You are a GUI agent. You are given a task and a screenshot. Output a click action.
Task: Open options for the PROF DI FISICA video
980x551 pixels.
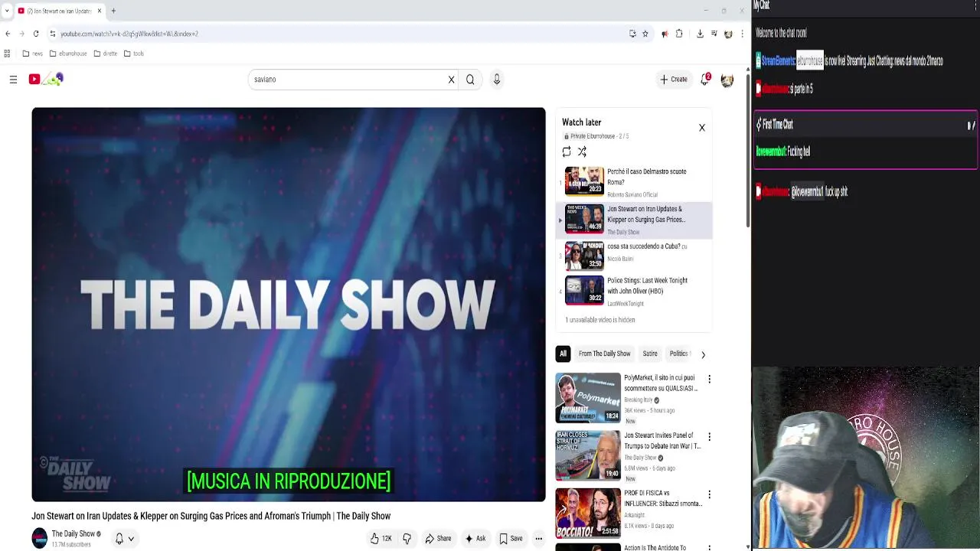(709, 494)
